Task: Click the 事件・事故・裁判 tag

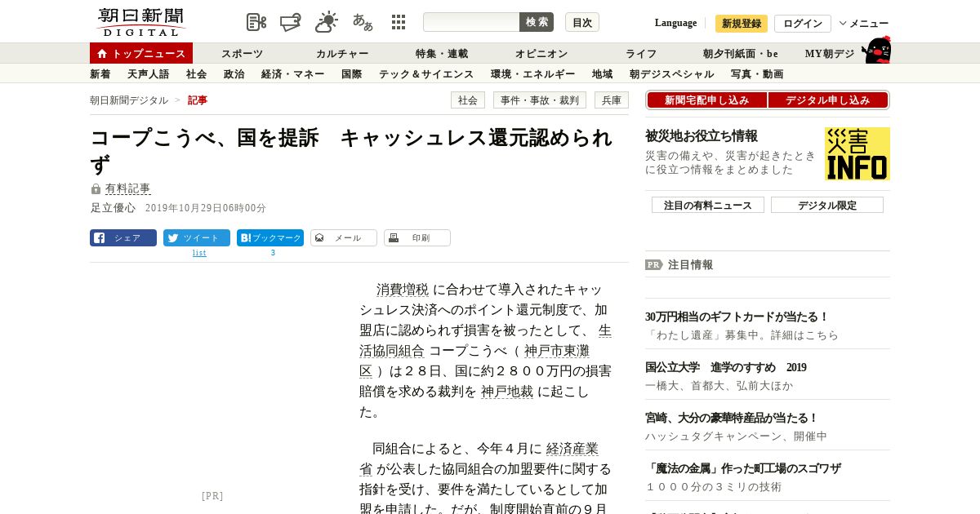Action: 540,100
